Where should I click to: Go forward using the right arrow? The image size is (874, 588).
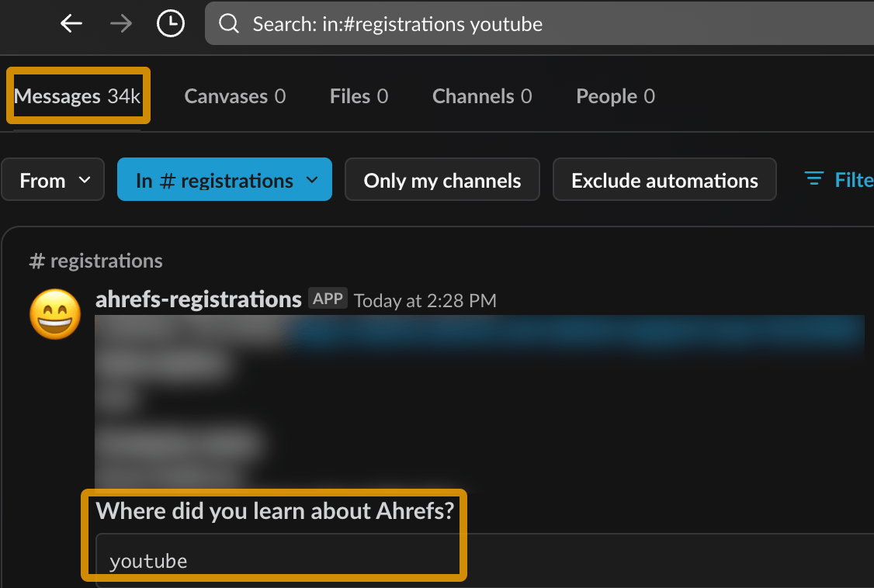pos(121,23)
